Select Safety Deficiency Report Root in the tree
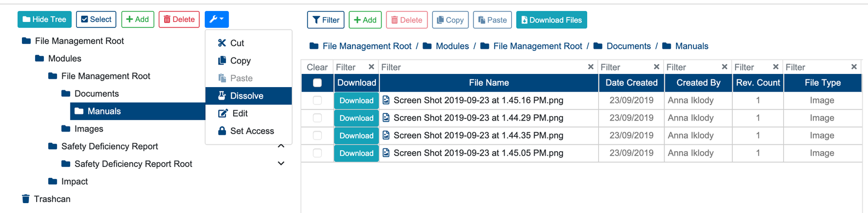The width and height of the screenshot is (868, 213). click(133, 164)
